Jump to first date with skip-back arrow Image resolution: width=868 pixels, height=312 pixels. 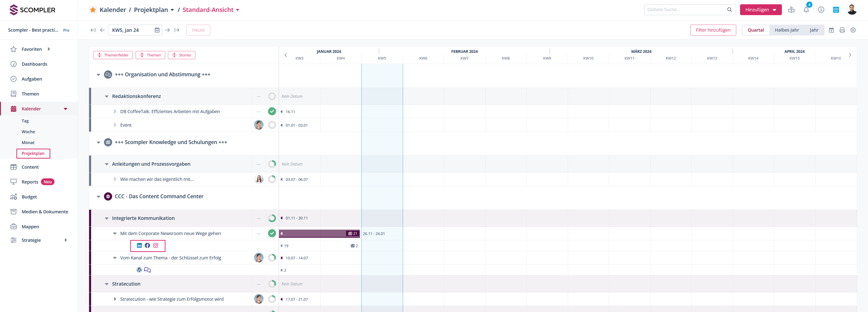[93, 30]
